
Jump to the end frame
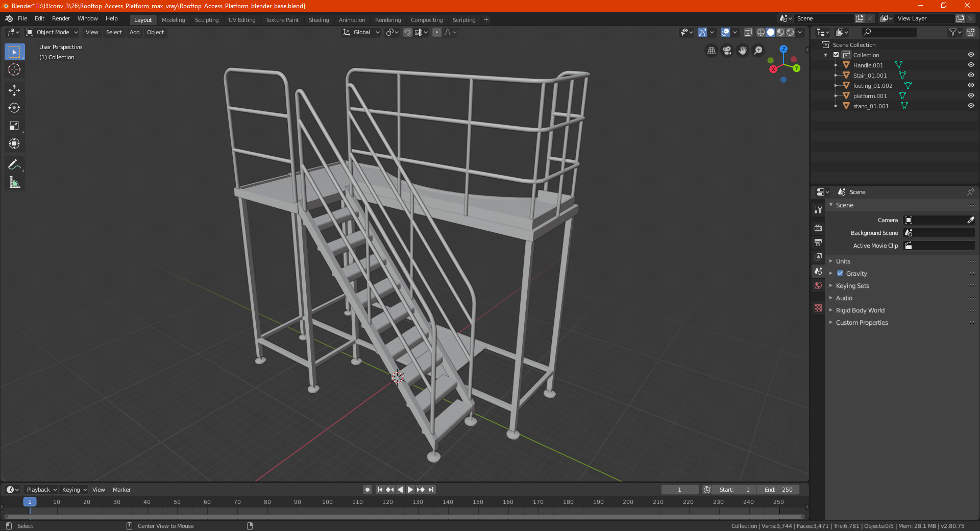(431, 490)
